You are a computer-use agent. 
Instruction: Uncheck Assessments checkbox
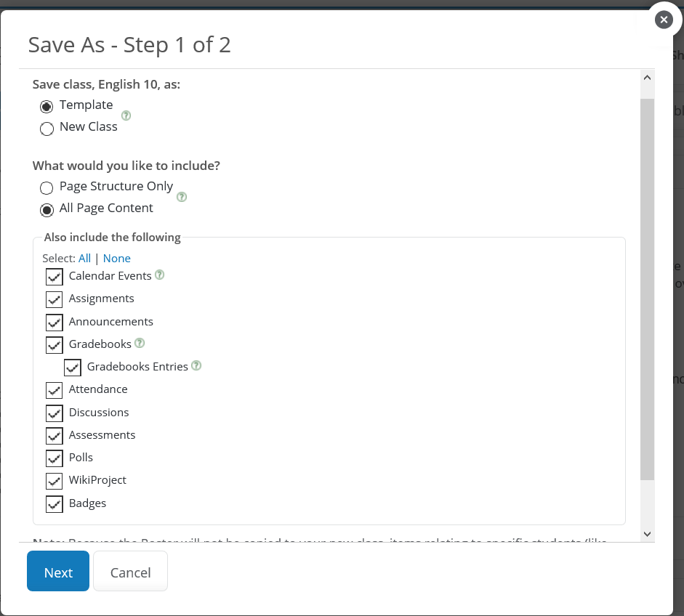pos(54,436)
